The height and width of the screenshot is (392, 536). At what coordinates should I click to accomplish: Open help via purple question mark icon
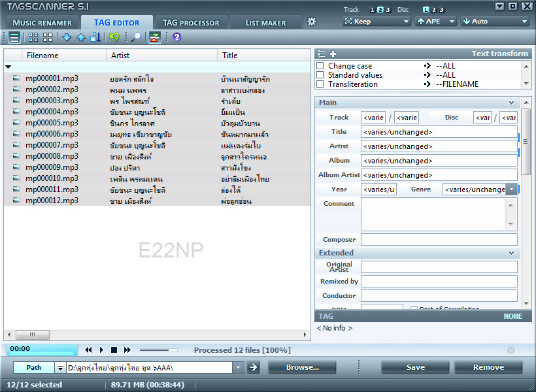click(x=176, y=37)
